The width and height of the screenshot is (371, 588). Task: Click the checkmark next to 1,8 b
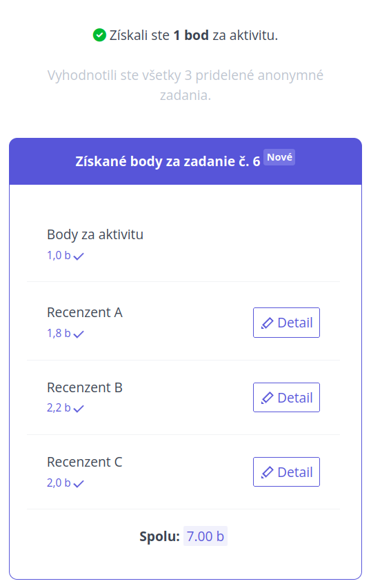79,334
